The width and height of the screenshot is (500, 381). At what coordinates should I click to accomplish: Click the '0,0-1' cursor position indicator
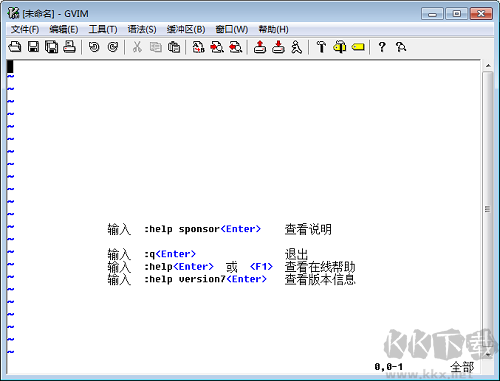click(389, 367)
